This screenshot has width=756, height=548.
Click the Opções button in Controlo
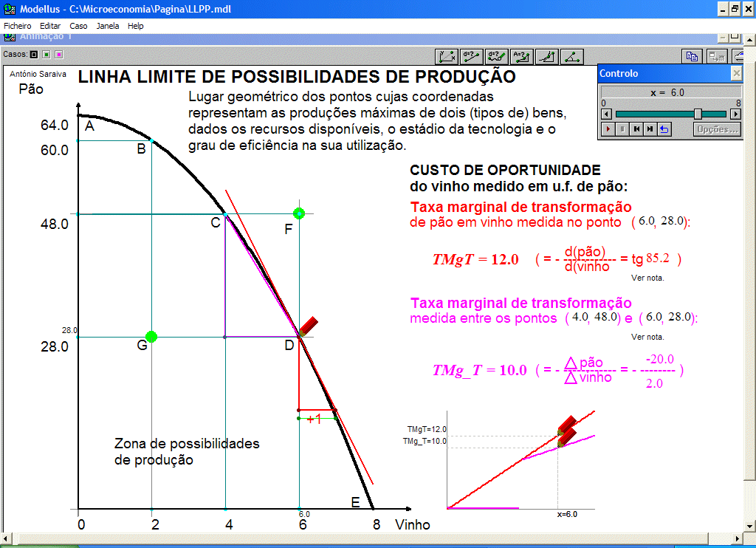click(717, 129)
